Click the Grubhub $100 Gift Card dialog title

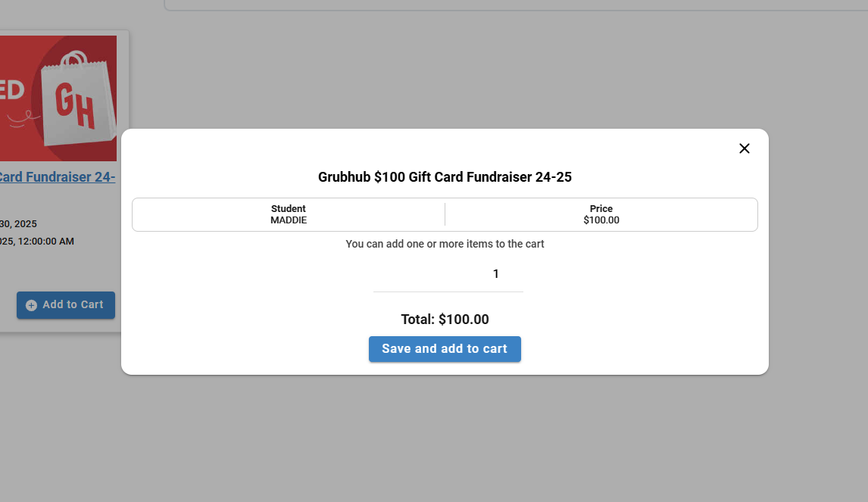coord(445,177)
